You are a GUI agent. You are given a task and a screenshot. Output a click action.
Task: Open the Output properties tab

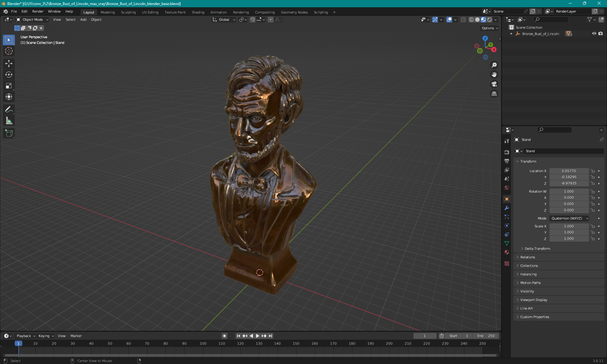pyautogui.click(x=507, y=161)
